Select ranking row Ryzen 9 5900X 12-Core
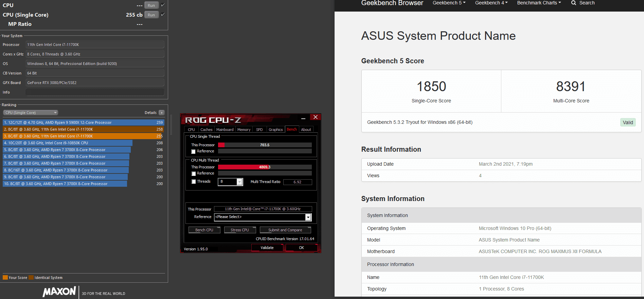 coord(83,122)
